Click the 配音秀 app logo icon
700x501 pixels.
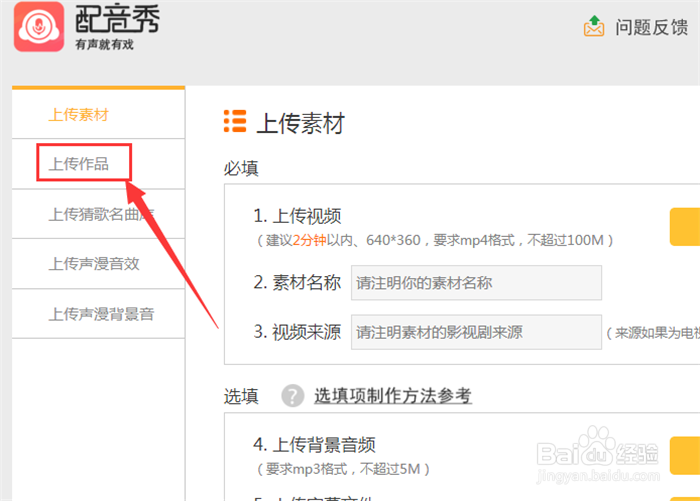[x=39, y=27]
